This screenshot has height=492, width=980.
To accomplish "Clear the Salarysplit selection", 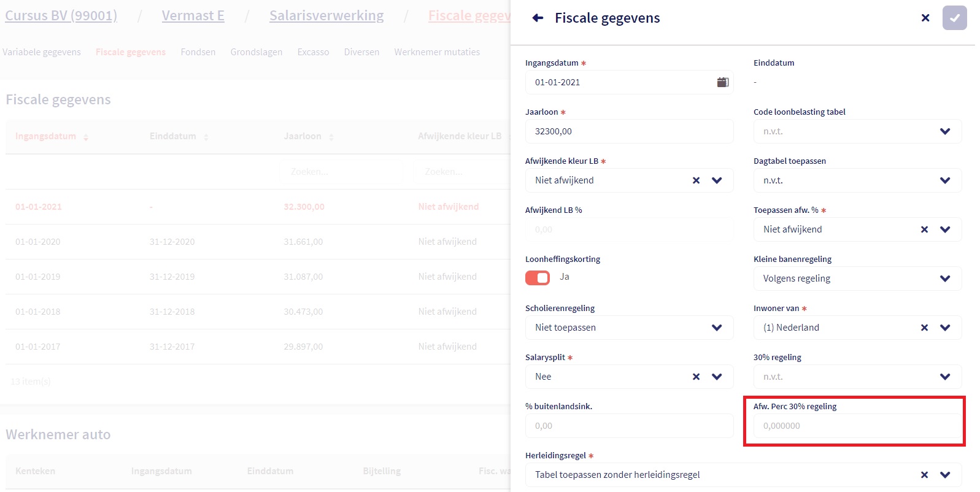I will [x=696, y=377].
